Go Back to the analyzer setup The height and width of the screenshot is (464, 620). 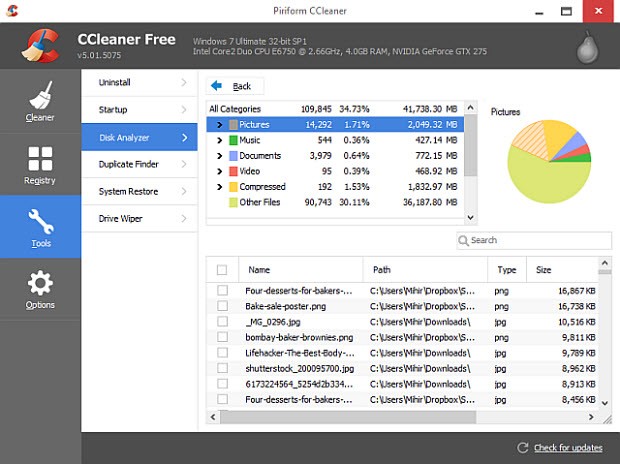pyautogui.click(x=235, y=86)
